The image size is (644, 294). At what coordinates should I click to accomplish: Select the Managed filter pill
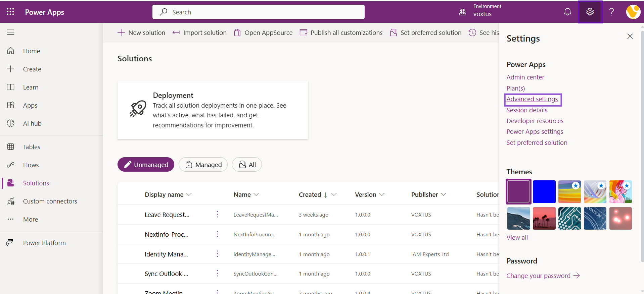203,165
